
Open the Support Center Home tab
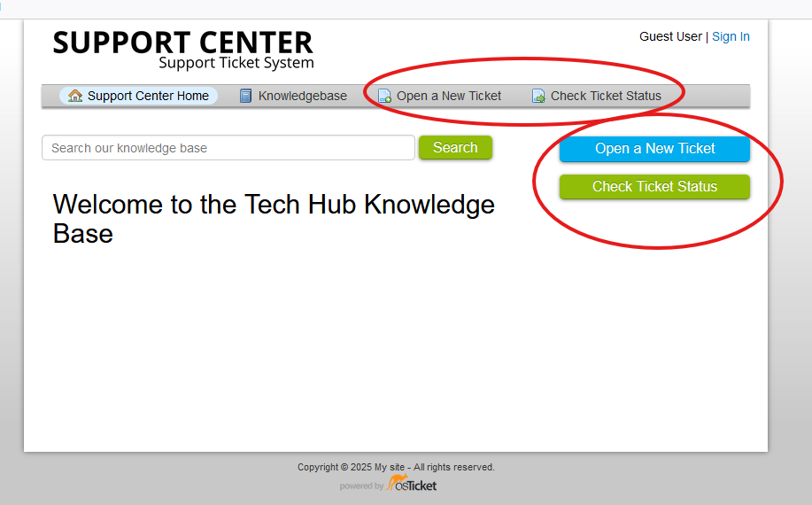(x=148, y=96)
